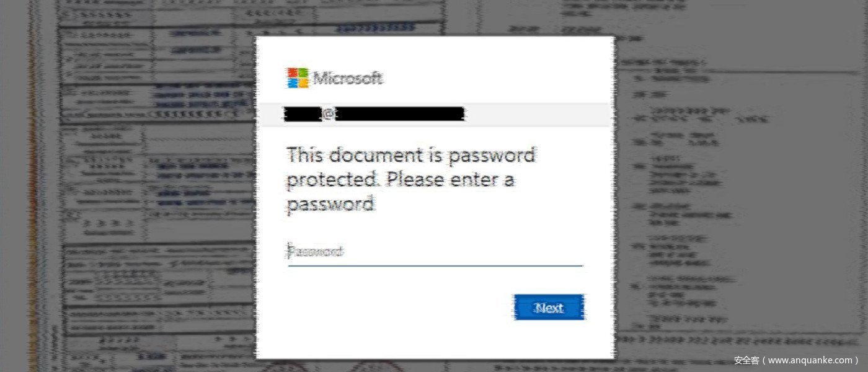Click the word 'password' ending the prompt
Viewport: 868px width, 372px height.
330,204
